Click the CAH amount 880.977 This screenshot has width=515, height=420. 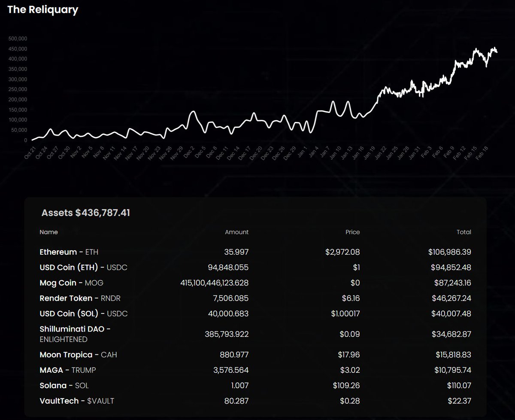[235, 355]
